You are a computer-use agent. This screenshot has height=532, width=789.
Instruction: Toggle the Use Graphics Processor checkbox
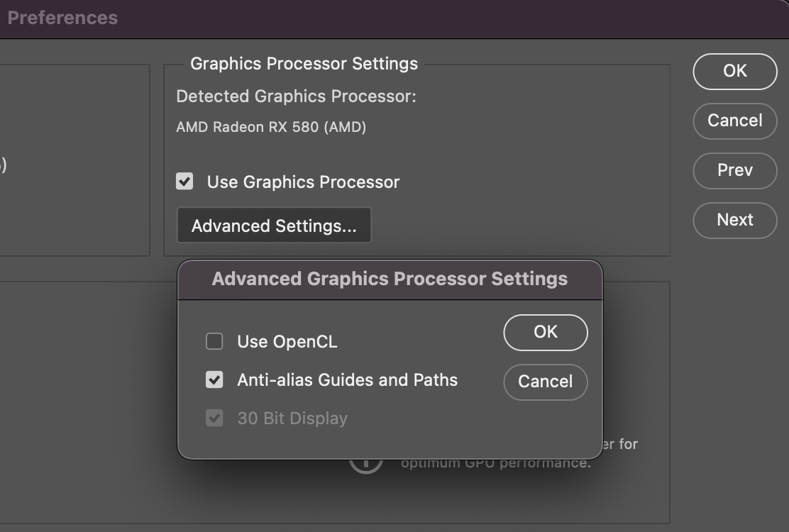pos(184,182)
